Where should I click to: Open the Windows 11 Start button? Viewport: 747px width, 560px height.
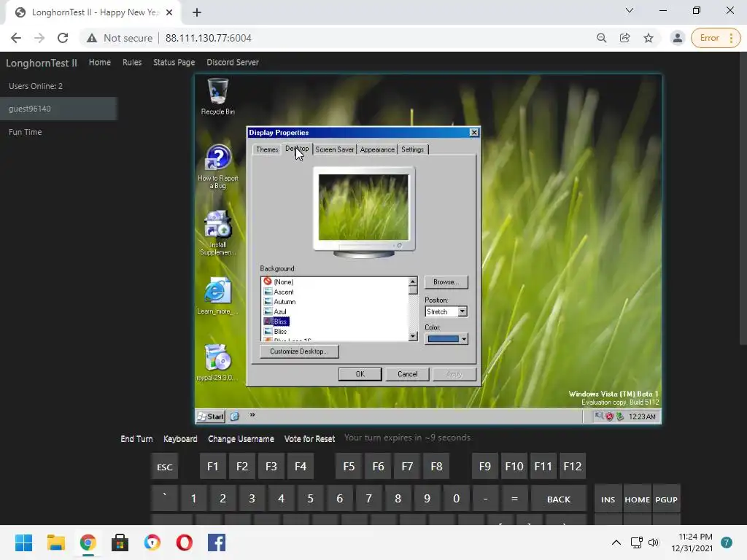click(x=23, y=542)
